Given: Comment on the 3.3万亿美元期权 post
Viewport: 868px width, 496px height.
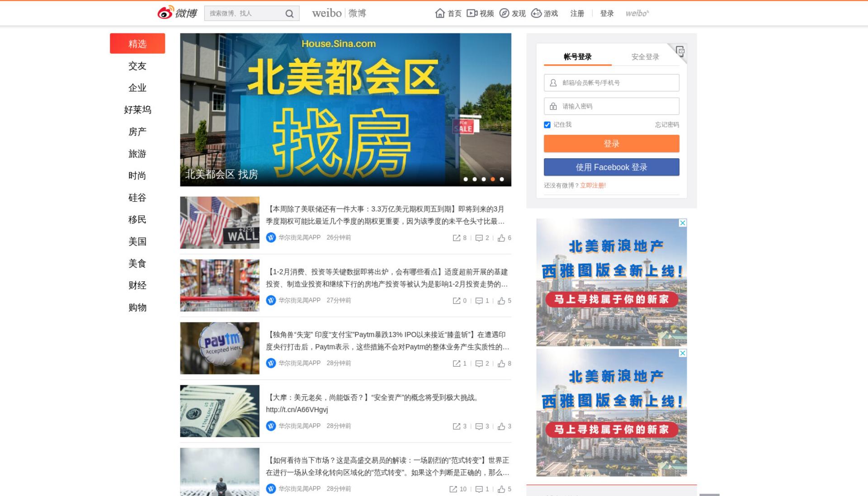Looking at the screenshot, I should click(482, 238).
